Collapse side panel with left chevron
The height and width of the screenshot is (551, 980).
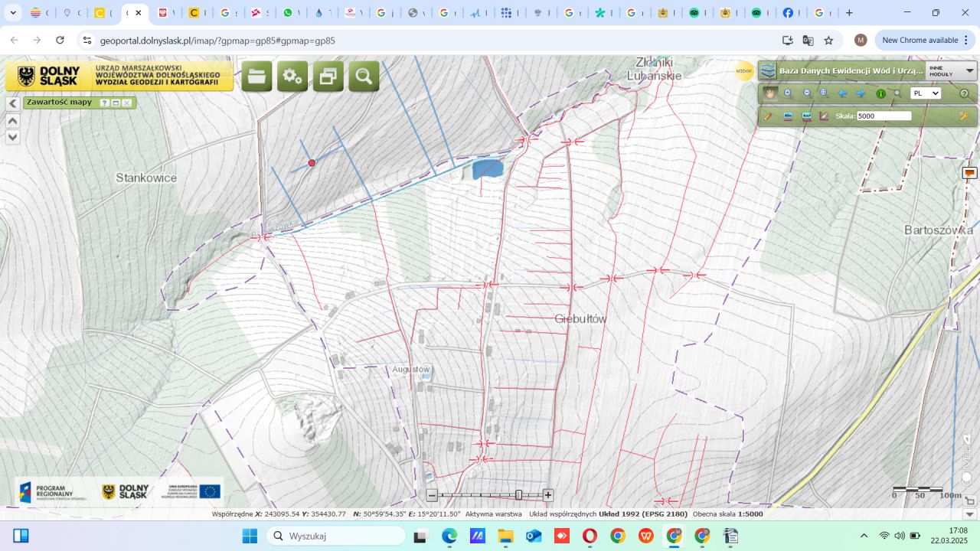tap(13, 103)
